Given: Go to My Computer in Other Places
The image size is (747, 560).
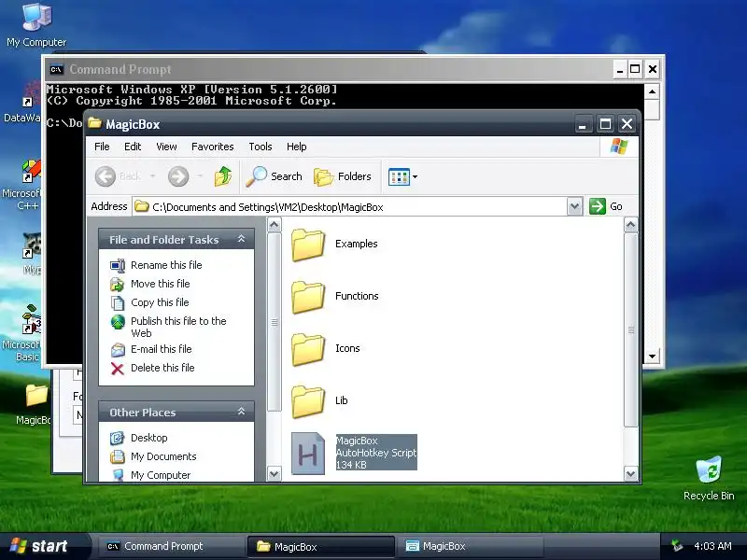Looking at the screenshot, I should [x=161, y=475].
